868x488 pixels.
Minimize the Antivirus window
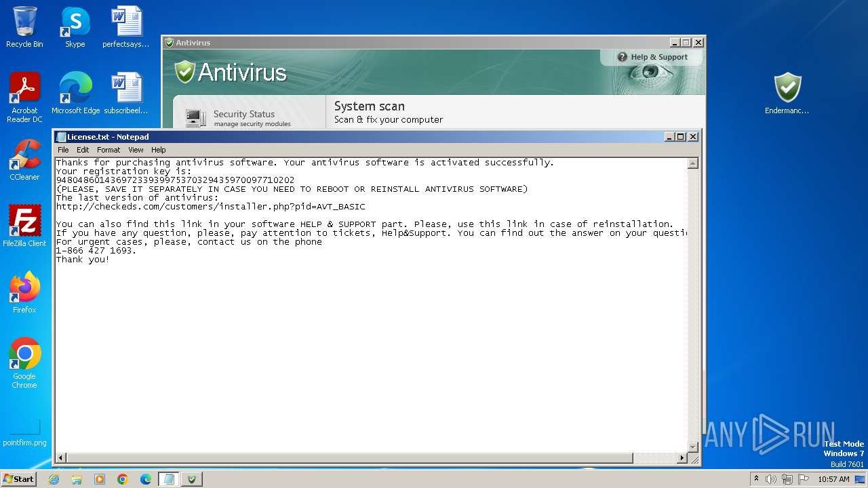point(675,43)
